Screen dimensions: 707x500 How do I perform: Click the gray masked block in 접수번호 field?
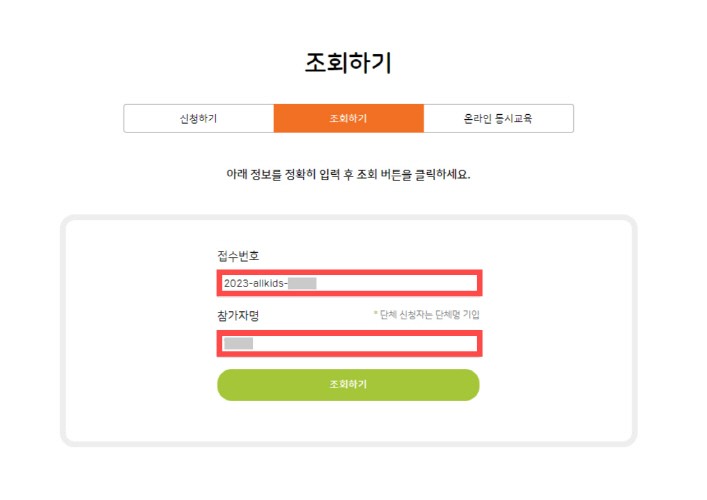[x=302, y=283]
